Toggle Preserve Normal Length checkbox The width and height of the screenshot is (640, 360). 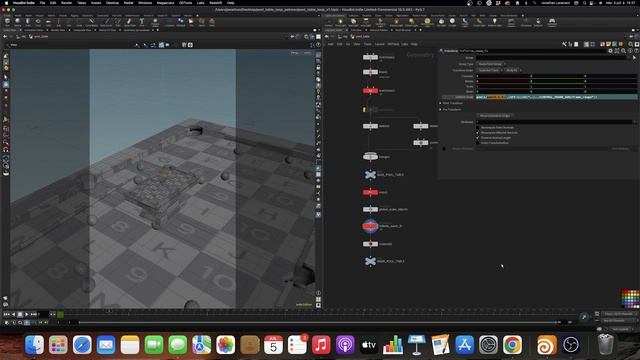(x=478, y=138)
